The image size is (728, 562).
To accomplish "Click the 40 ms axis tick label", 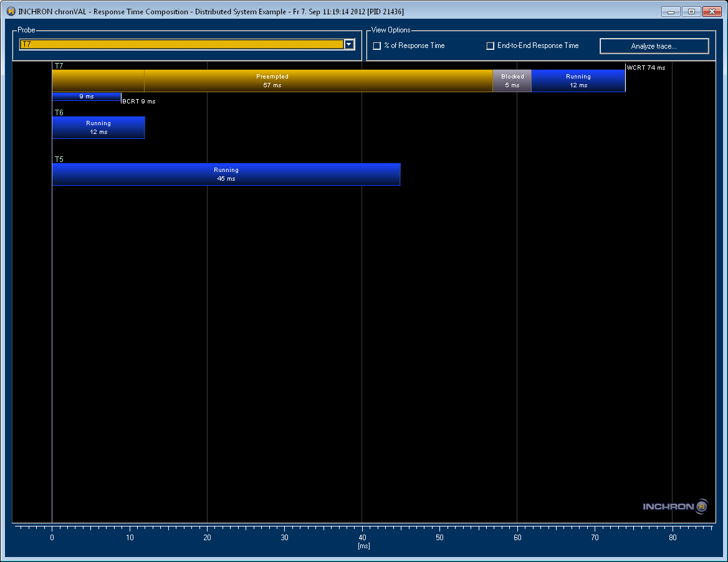I will click(x=362, y=538).
